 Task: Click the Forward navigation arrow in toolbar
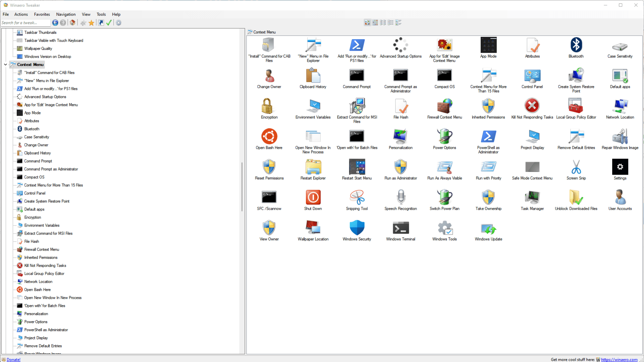click(x=63, y=23)
